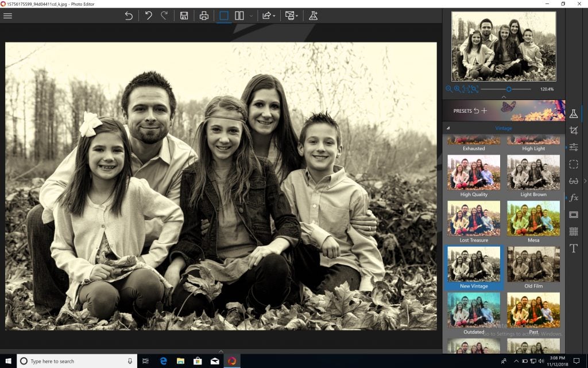Apply the Old Film preset

click(533, 268)
